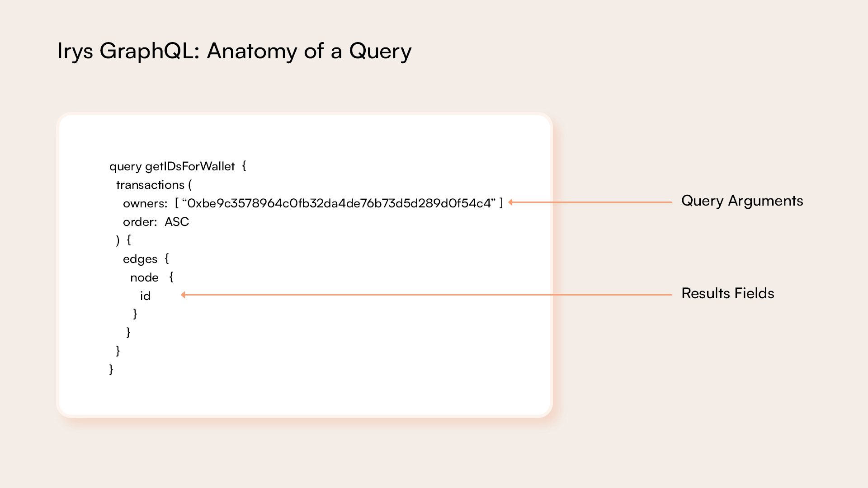868x488 pixels.
Task: Click the word "query" at the code start
Action: tap(125, 166)
